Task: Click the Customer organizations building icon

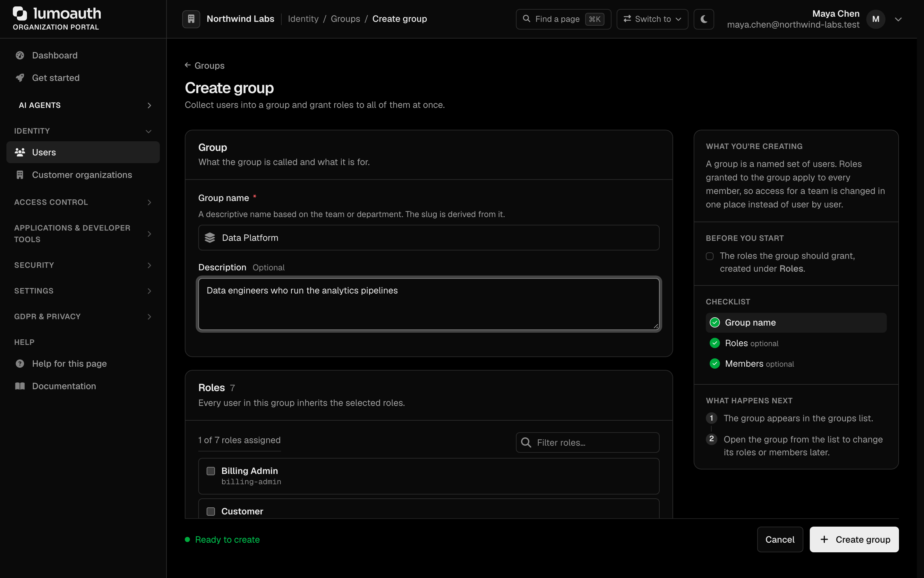Action: click(20, 175)
